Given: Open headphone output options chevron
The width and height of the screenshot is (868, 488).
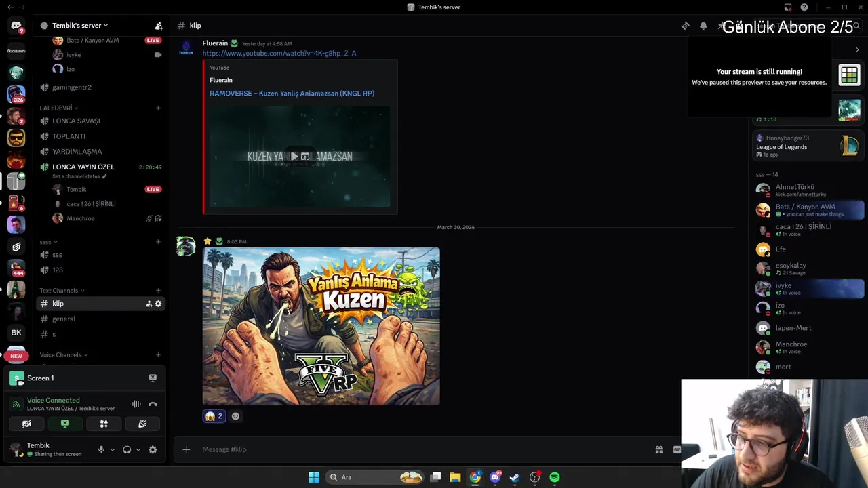Looking at the screenshot, I should [138, 449].
